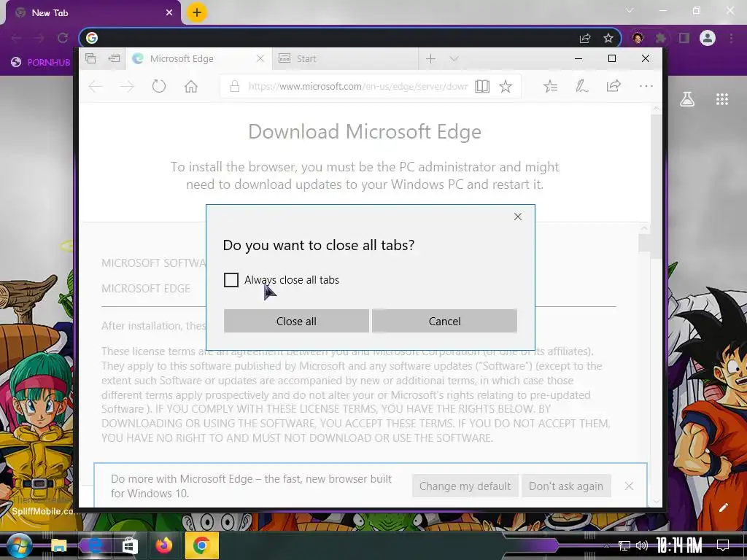The image size is (747, 560).
Task: Go forward in Edge
Action: (x=127, y=87)
